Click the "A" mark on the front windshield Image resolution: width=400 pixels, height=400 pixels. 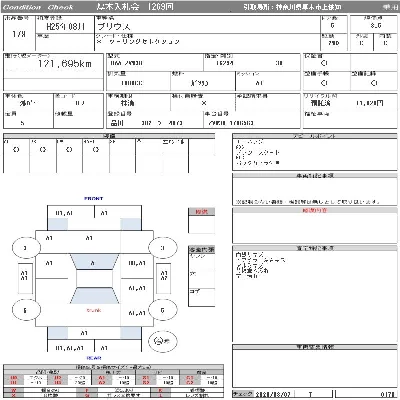(x=93, y=263)
